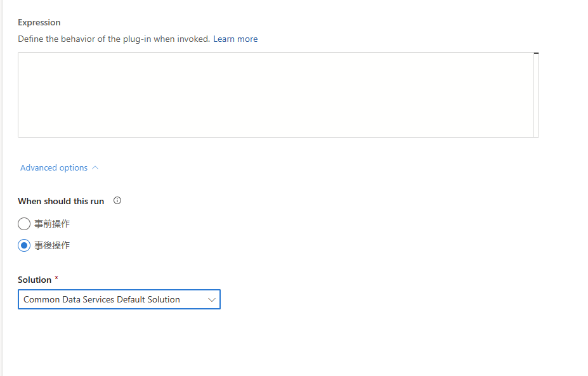Click the bottom-left corner of the Expression editor
This screenshot has width=588, height=376.
[20, 135]
